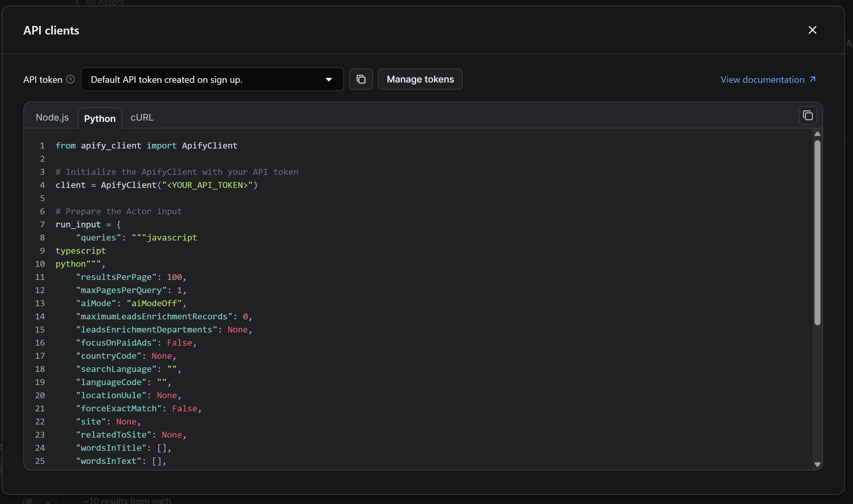Viewport: 853px width, 504px height.
Task: Select the Python tab
Action: [100, 118]
